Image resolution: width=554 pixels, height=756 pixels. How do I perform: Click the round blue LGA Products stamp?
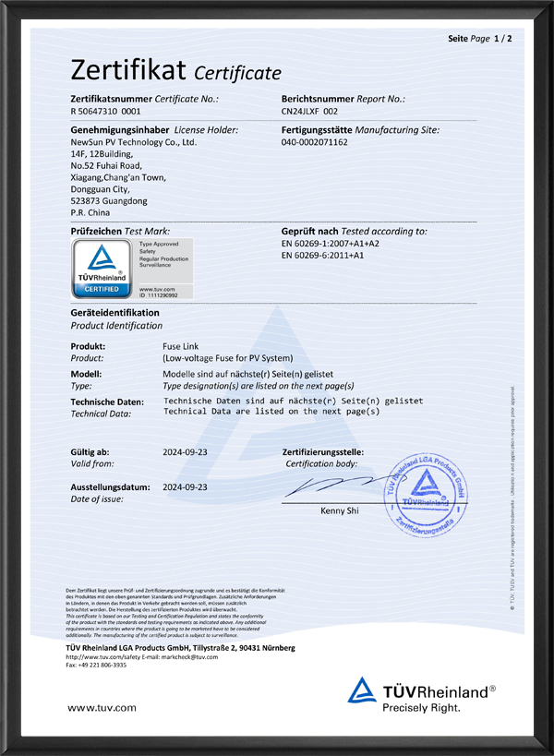427,495
